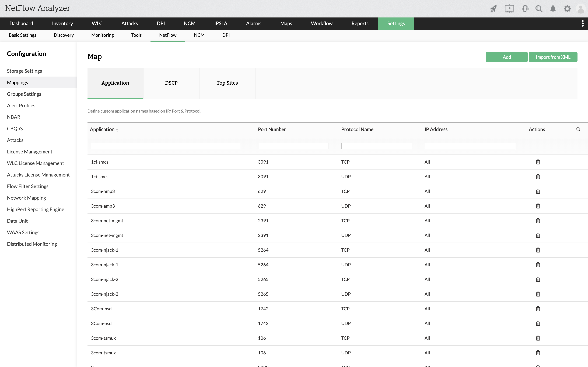Open the overflow three-dot menu
This screenshot has height=367, width=588.
tap(582, 23)
